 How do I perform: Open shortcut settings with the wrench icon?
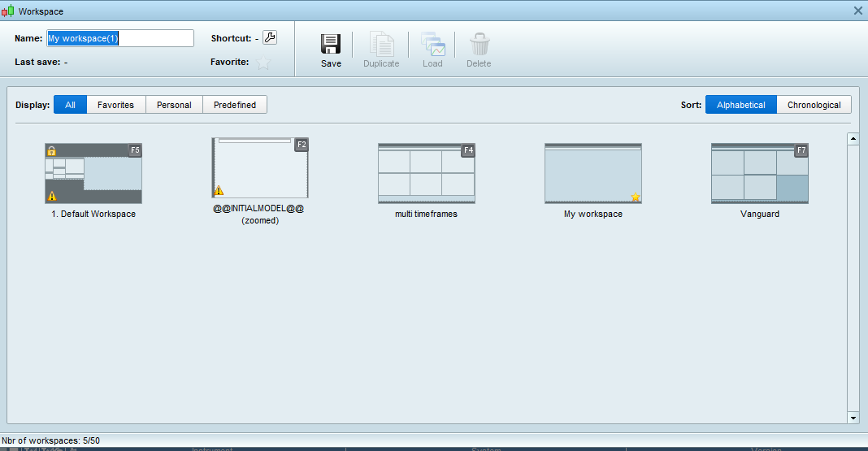[270, 37]
